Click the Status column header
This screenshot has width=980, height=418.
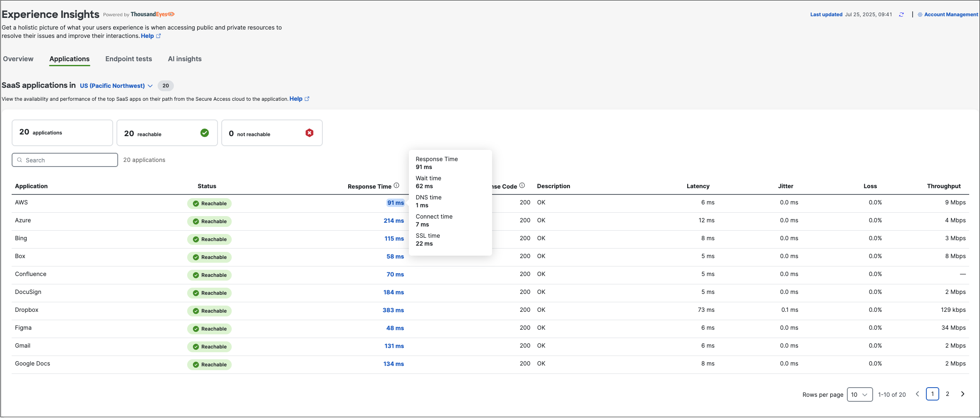coord(207,186)
